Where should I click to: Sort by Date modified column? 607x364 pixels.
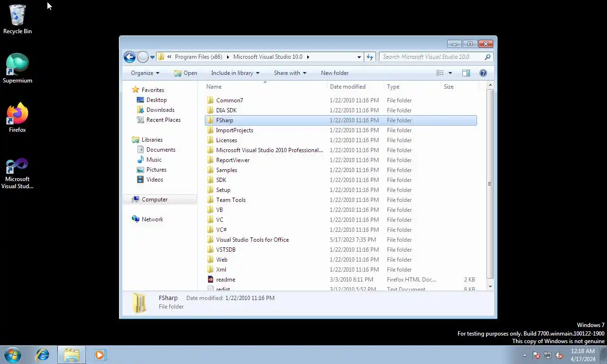pyautogui.click(x=356, y=87)
